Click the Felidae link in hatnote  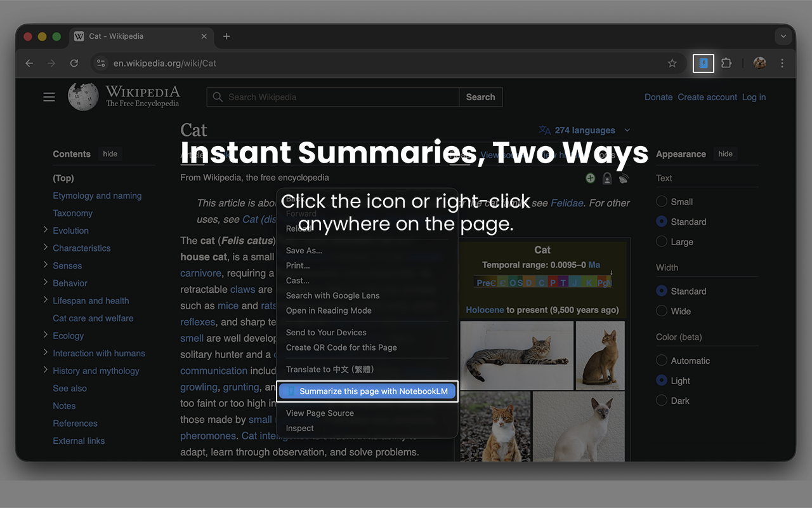[x=567, y=203]
